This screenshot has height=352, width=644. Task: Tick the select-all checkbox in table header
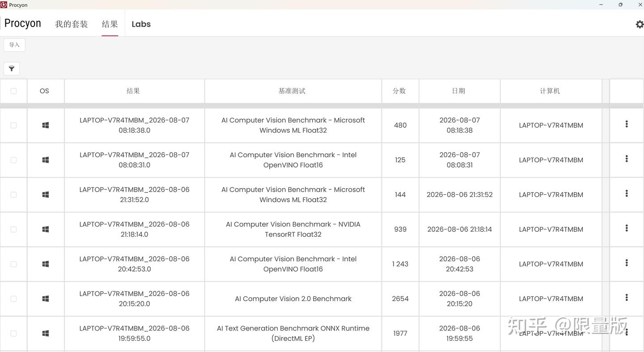pyautogui.click(x=13, y=91)
